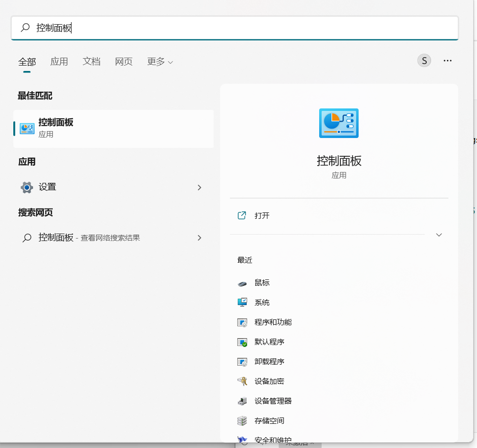This screenshot has width=477, height=448.
Task: Click the 设置 gear icon
Action: pyautogui.click(x=27, y=187)
